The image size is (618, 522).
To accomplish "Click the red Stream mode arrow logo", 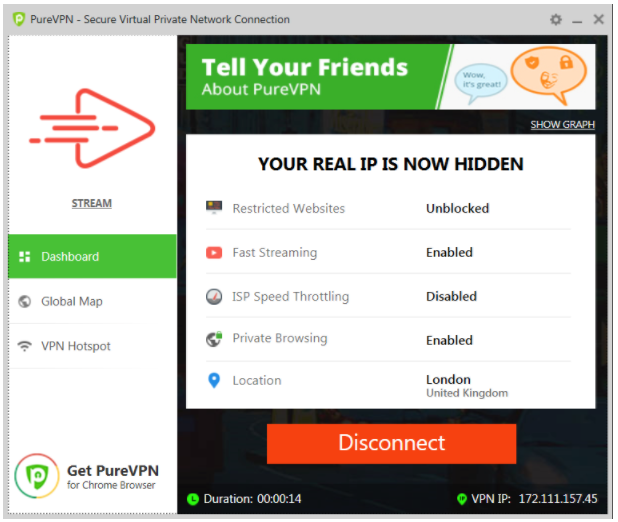I will pos(92,129).
